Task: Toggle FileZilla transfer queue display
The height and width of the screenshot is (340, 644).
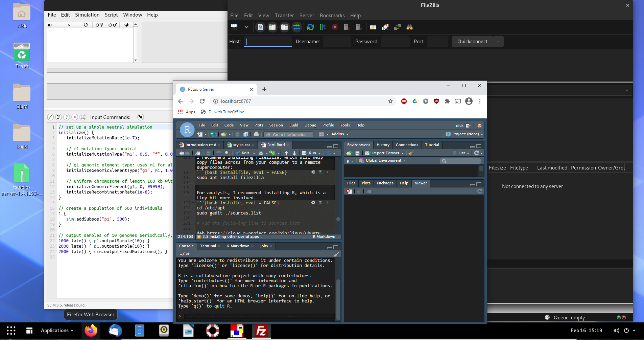Action: [x=296, y=27]
